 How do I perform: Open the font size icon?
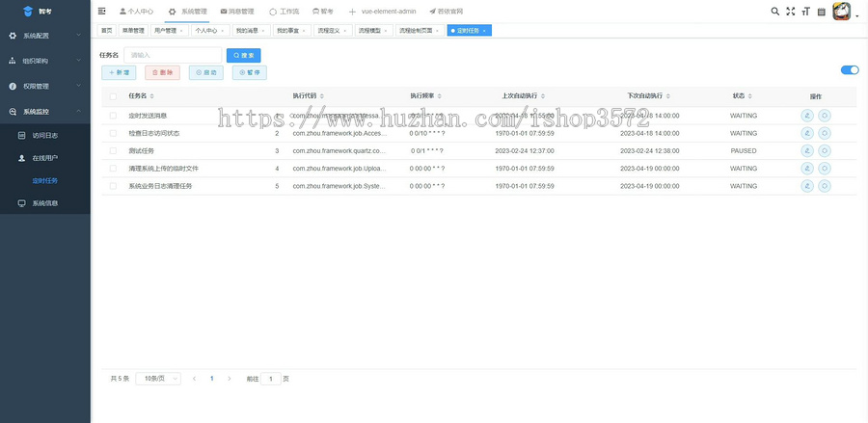[x=805, y=11]
